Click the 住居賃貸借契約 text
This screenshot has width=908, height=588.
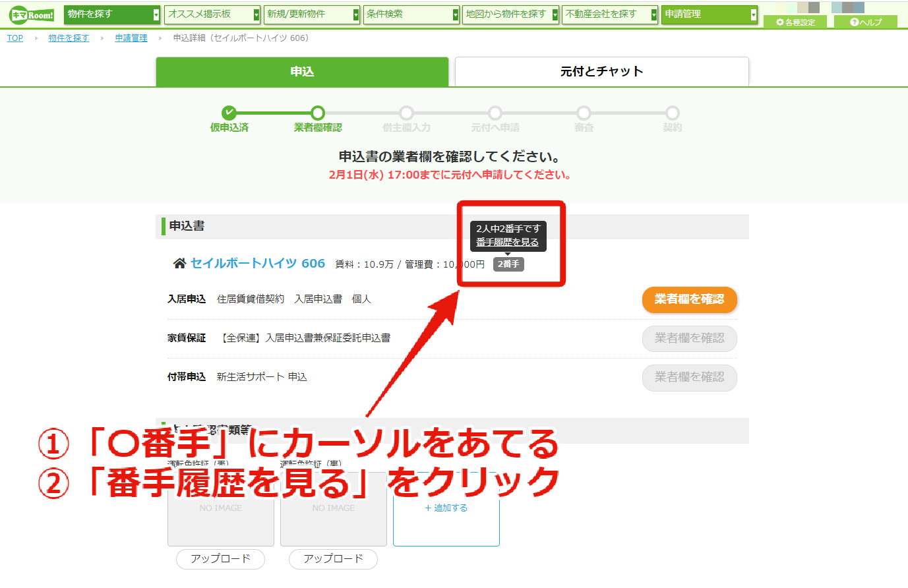251,299
